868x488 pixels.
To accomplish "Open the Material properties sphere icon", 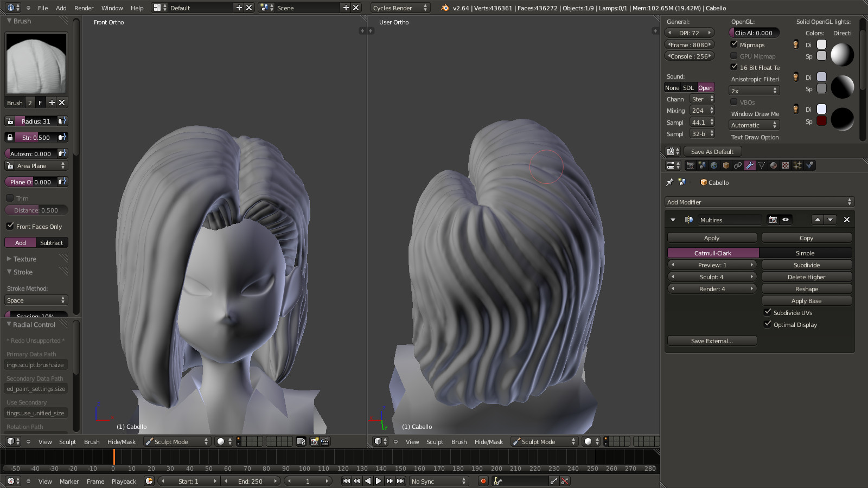I will tap(774, 165).
